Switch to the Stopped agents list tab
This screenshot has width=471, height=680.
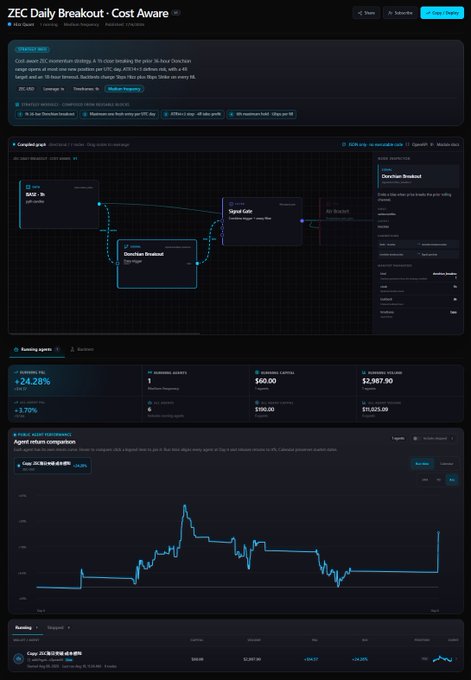(x=58, y=628)
